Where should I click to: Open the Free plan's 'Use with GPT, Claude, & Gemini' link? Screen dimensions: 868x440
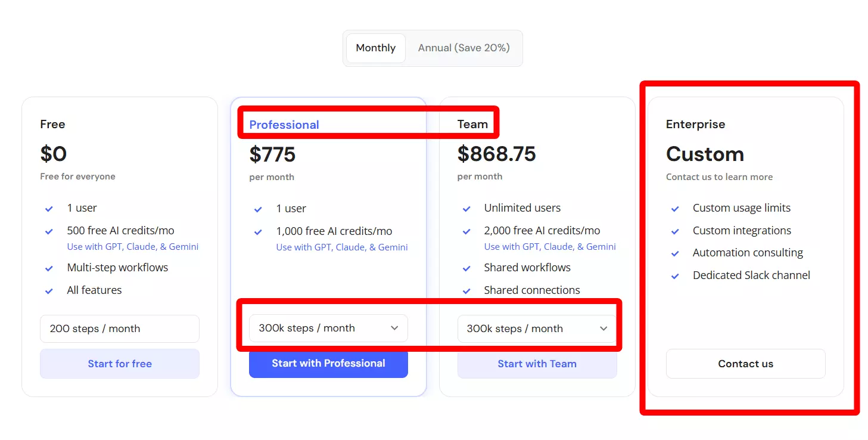click(x=133, y=247)
